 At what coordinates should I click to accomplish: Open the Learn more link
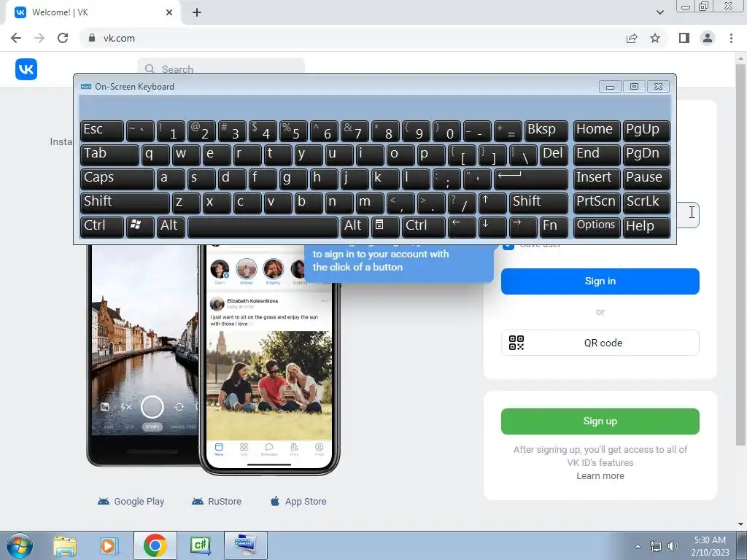coord(600,475)
